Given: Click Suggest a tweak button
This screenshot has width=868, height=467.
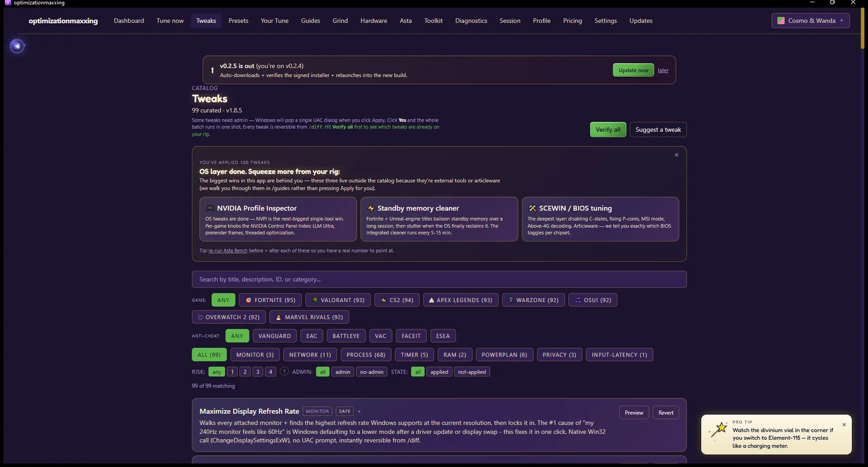Looking at the screenshot, I should (658, 130).
